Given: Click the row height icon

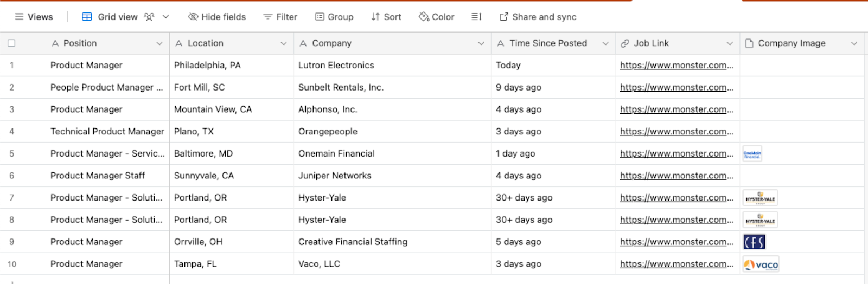Looking at the screenshot, I should 476,17.
